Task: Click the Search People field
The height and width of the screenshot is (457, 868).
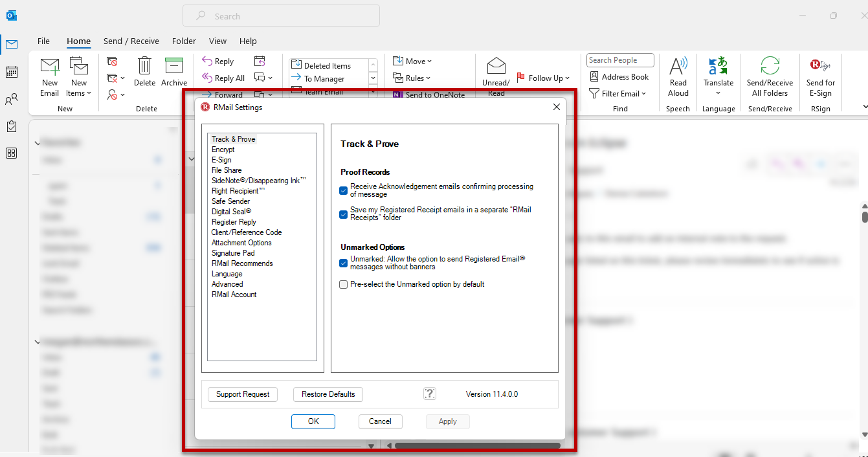Action: [620, 60]
